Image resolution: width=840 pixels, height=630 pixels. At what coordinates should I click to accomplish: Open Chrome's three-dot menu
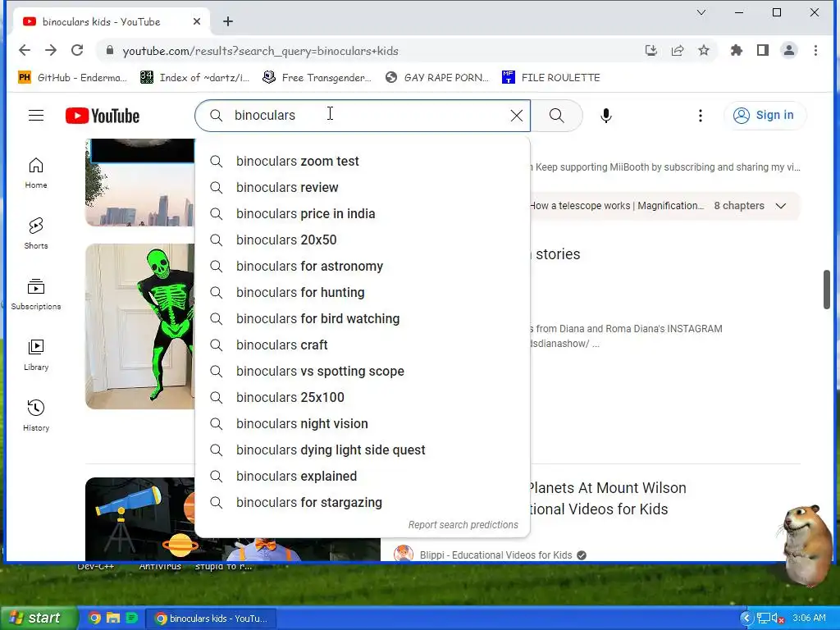(x=815, y=50)
